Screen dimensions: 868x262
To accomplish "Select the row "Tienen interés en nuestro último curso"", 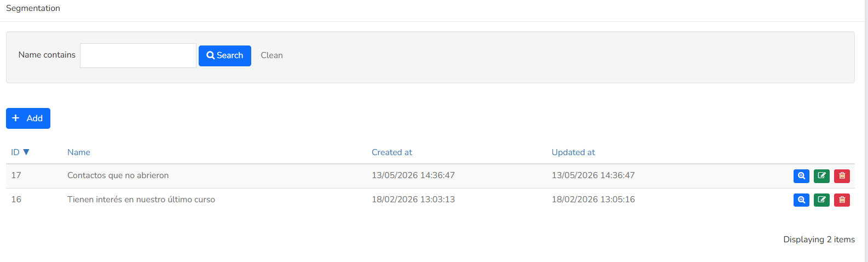I will (430, 200).
